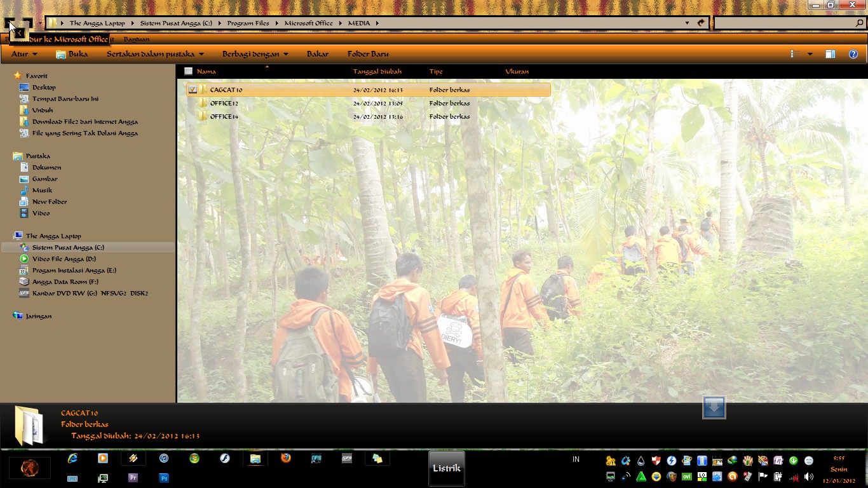Click the Folder Baru button
Screen dimensions: 868x488
[x=368, y=54]
